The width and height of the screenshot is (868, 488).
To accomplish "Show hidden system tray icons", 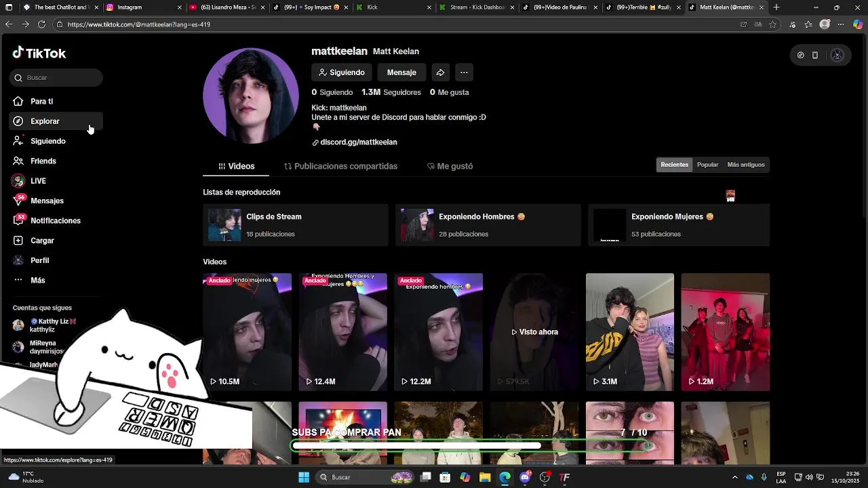I will [735, 477].
